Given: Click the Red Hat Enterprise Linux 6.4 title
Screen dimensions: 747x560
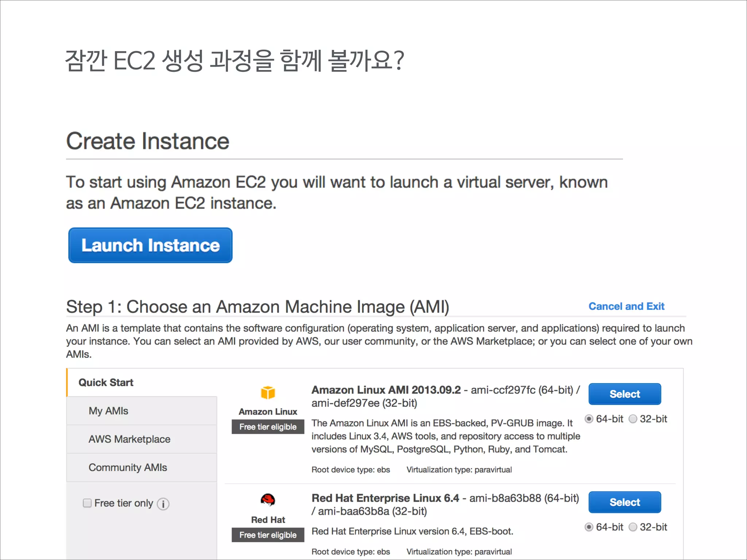Looking at the screenshot, I should (x=385, y=498).
